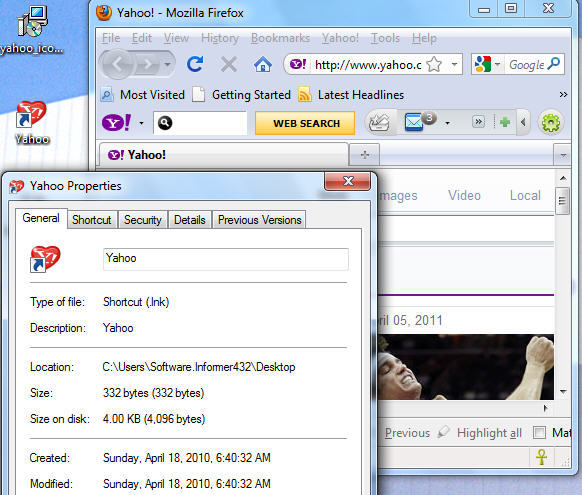
Task: Open a new tab with plus button
Action: pyautogui.click(x=364, y=155)
